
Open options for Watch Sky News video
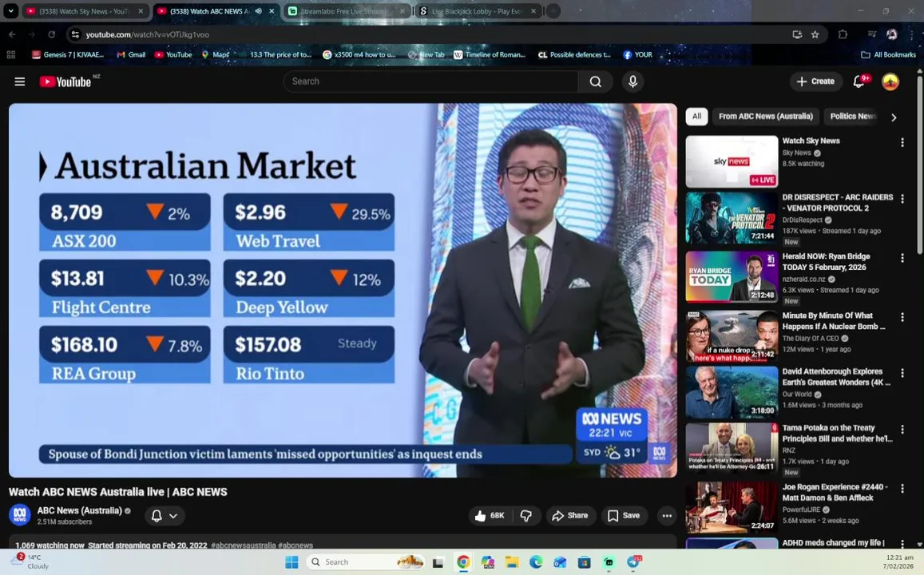pyautogui.click(x=902, y=143)
